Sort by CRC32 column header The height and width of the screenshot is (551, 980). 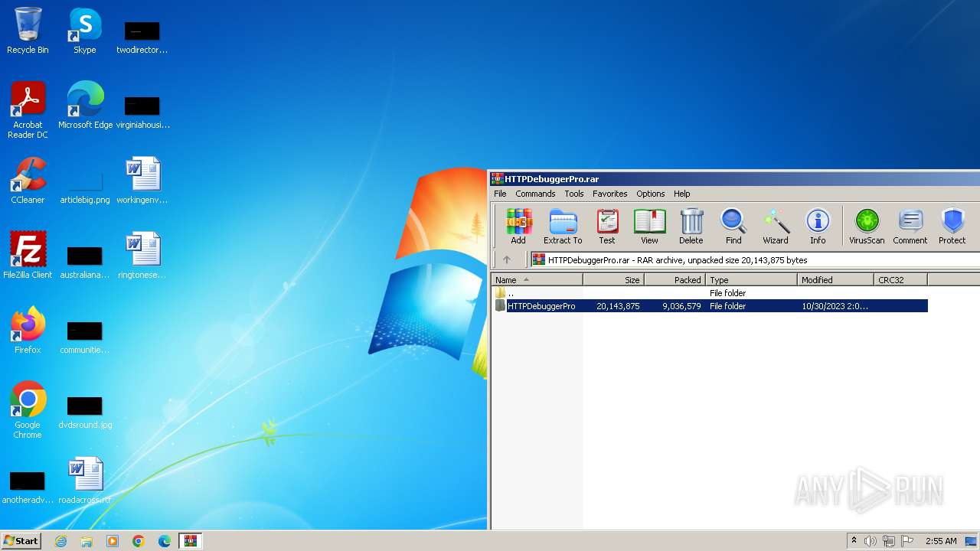(x=900, y=280)
